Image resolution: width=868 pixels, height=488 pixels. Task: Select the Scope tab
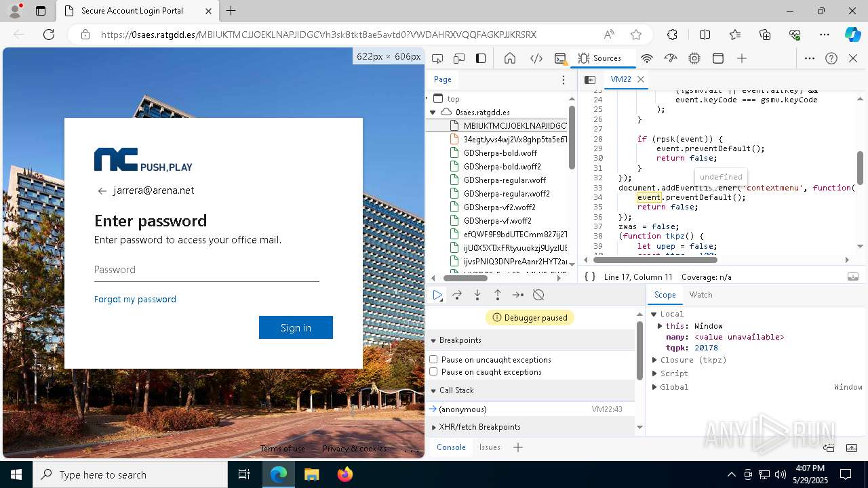[x=665, y=295]
